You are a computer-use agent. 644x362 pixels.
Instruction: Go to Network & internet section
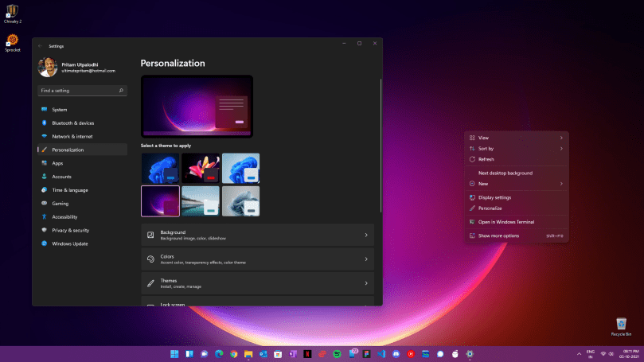(72, 136)
